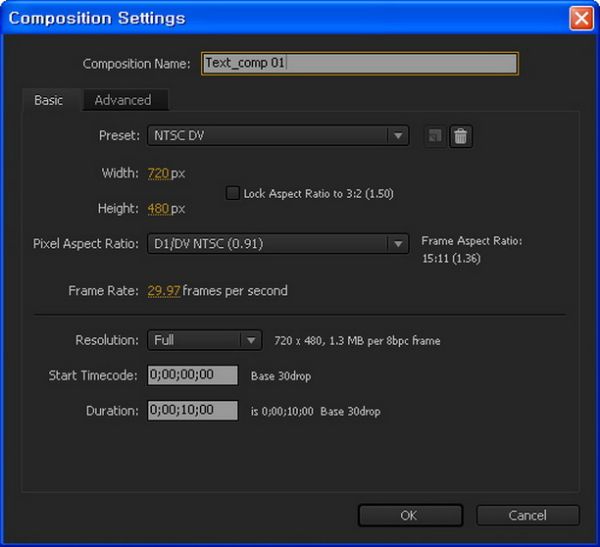The height and width of the screenshot is (547, 600).
Task: Select the Basic tab
Action: (x=49, y=100)
